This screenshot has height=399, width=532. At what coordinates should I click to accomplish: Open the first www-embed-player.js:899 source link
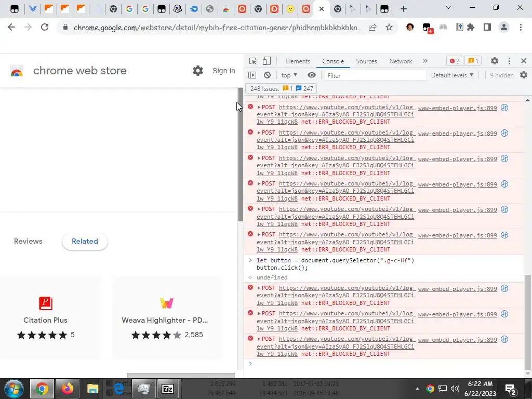click(457, 108)
